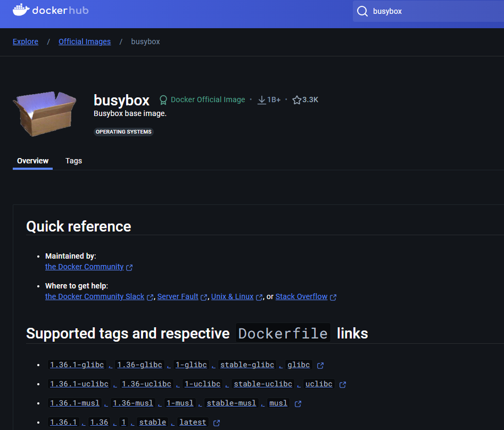Open the 1-glibc tag link

point(191,365)
